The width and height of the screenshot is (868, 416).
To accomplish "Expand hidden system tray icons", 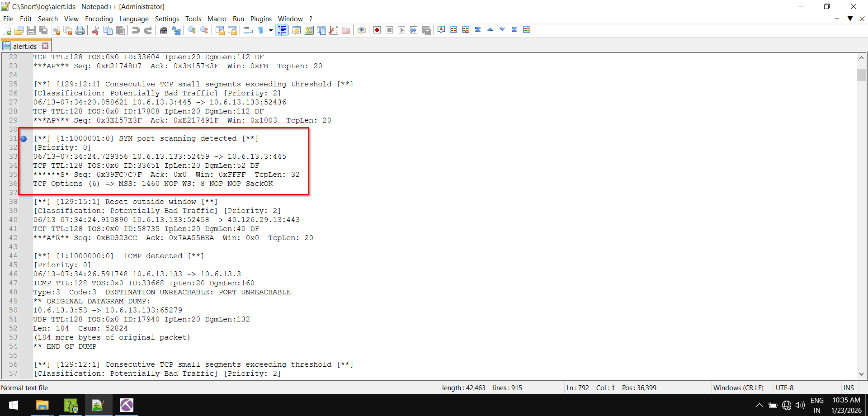I will tap(759, 406).
